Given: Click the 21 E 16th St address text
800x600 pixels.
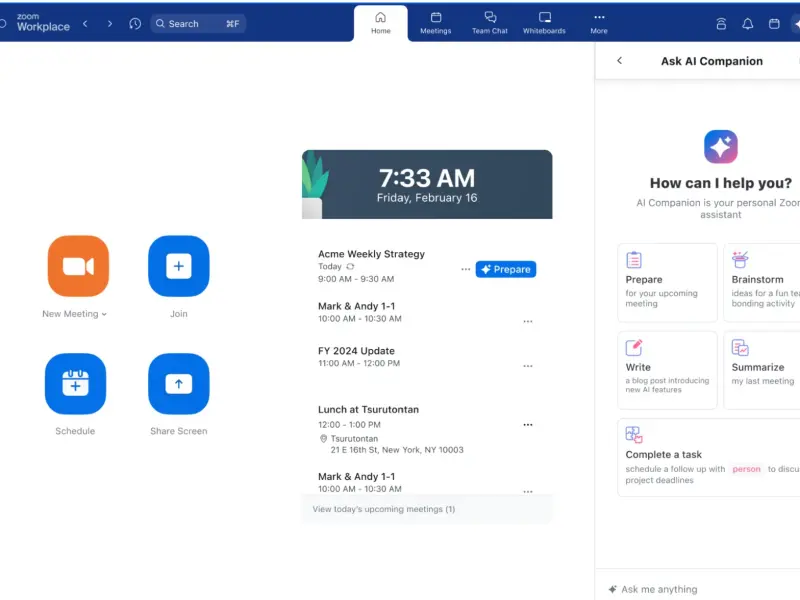Looking at the screenshot, I should [397, 450].
